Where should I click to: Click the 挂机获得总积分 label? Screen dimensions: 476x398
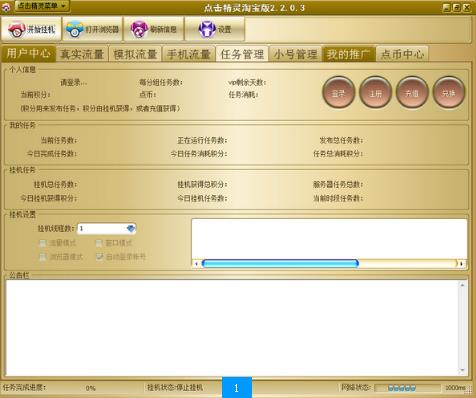click(x=202, y=184)
